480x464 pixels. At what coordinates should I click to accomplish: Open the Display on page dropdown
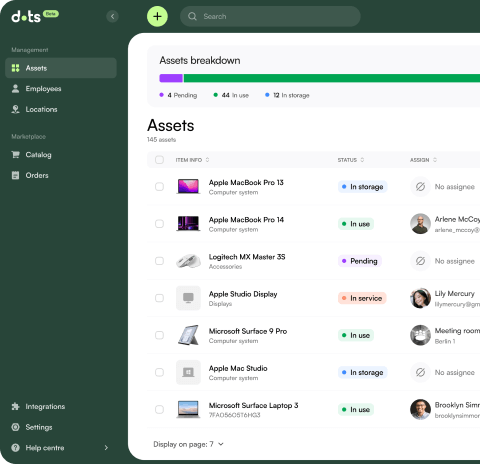[188, 444]
